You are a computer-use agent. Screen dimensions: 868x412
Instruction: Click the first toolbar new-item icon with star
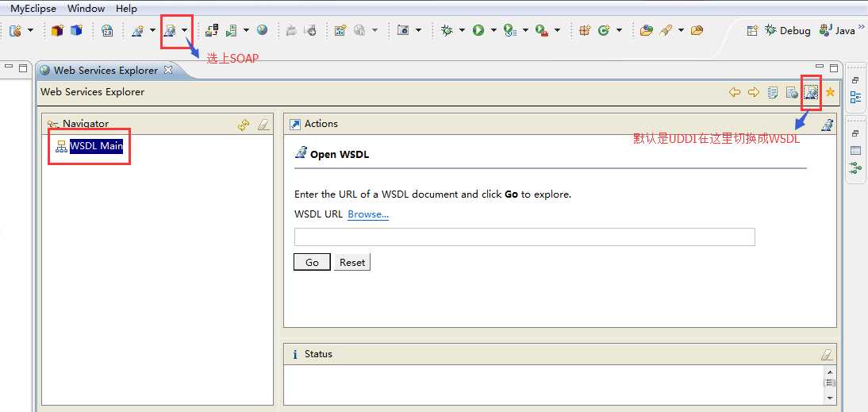coord(16,30)
